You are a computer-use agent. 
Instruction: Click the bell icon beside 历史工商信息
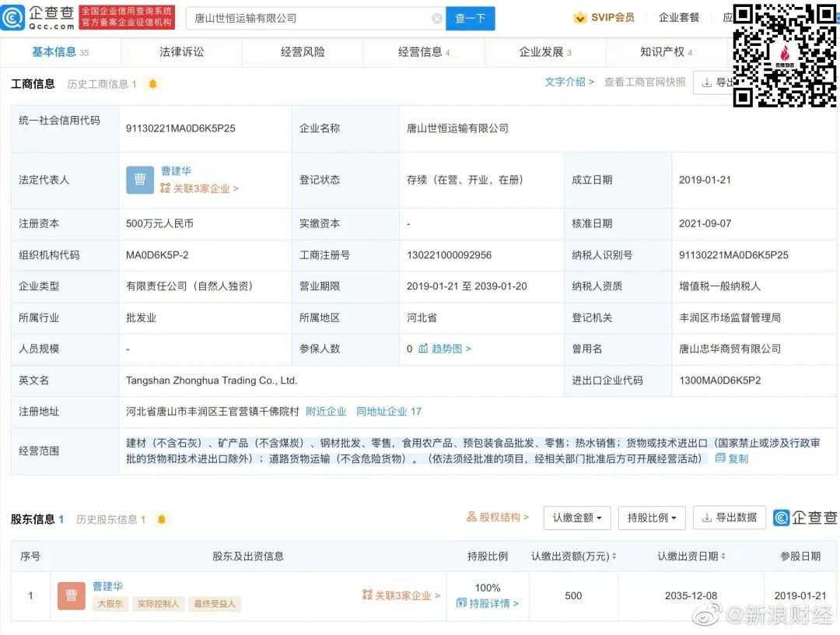(x=152, y=84)
